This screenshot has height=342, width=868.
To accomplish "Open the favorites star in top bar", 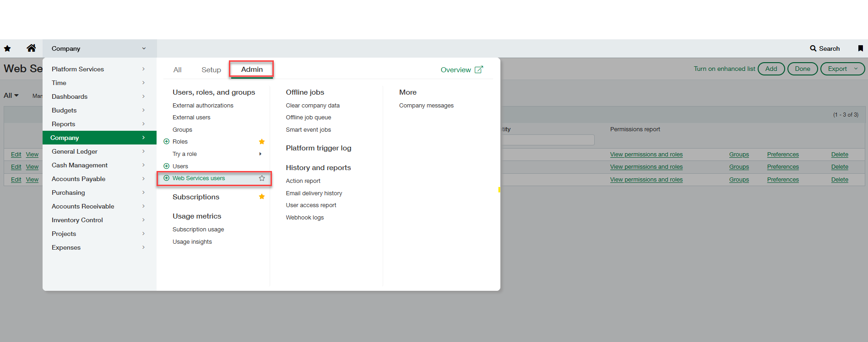I will tap(7, 48).
